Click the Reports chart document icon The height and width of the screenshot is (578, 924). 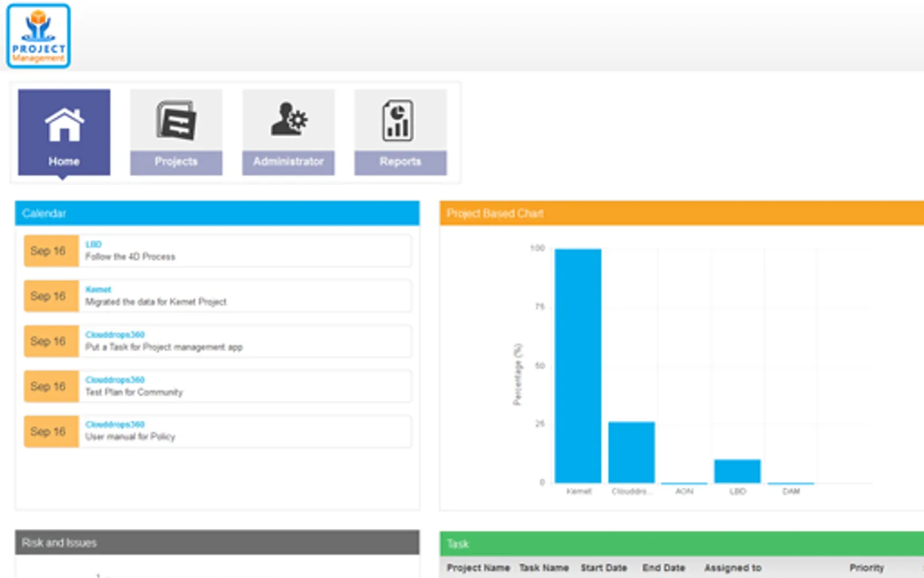click(x=398, y=120)
